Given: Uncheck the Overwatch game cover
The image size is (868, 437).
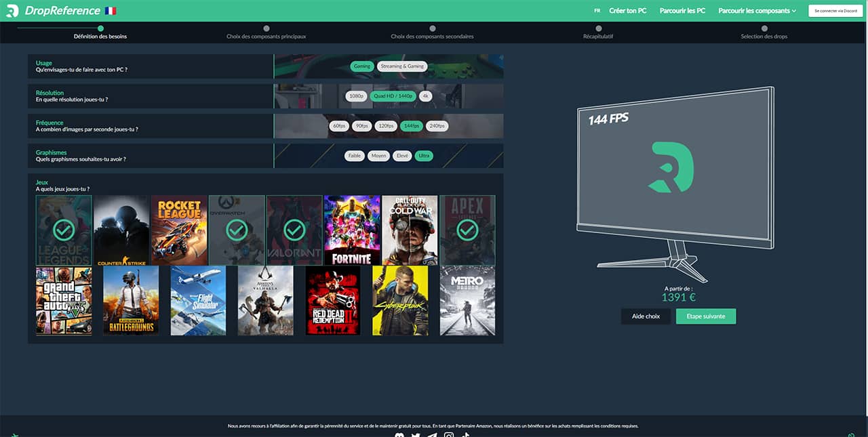Looking at the screenshot, I should tap(237, 230).
